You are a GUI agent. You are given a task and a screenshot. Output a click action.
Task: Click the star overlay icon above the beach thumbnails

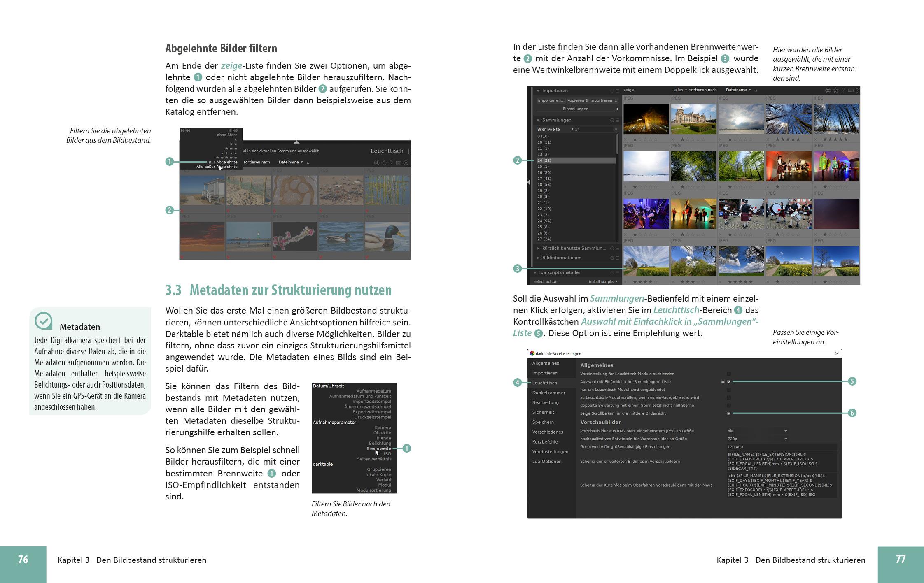tap(384, 163)
